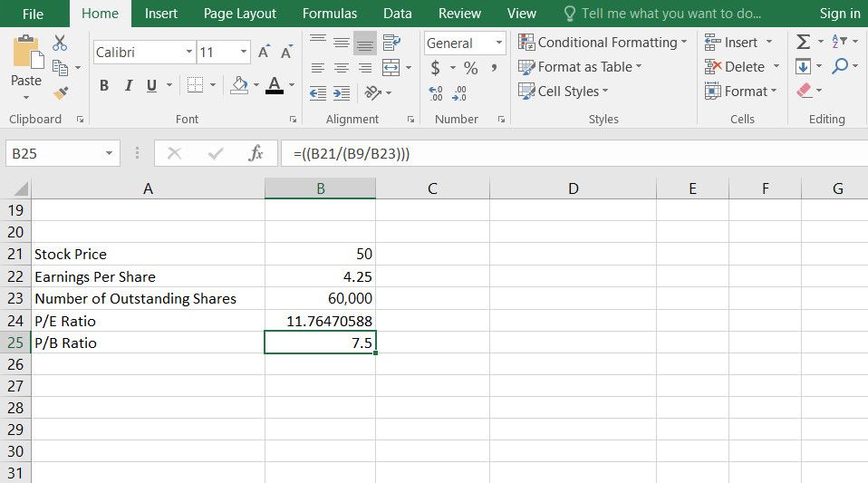Toggle Bold formatting
This screenshot has width=868, height=483.
pos(104,85)
